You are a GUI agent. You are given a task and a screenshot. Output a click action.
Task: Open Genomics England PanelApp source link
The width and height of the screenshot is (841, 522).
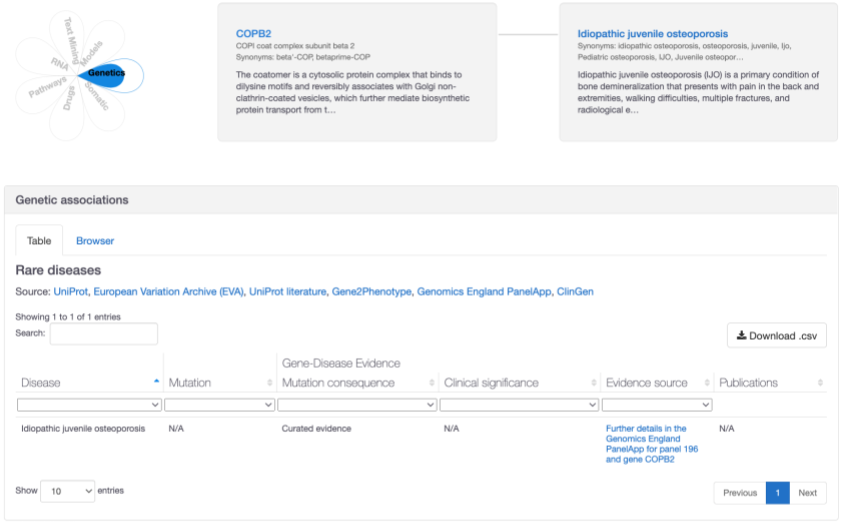pos(484,291)
